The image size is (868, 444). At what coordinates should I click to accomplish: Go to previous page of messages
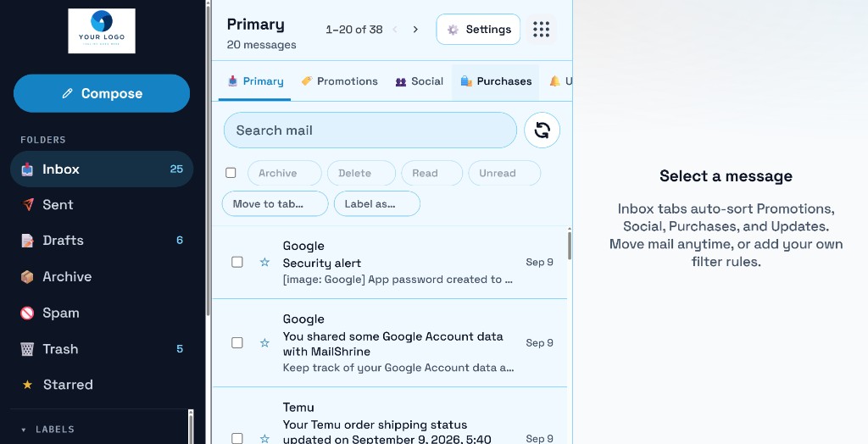point(395,30)
